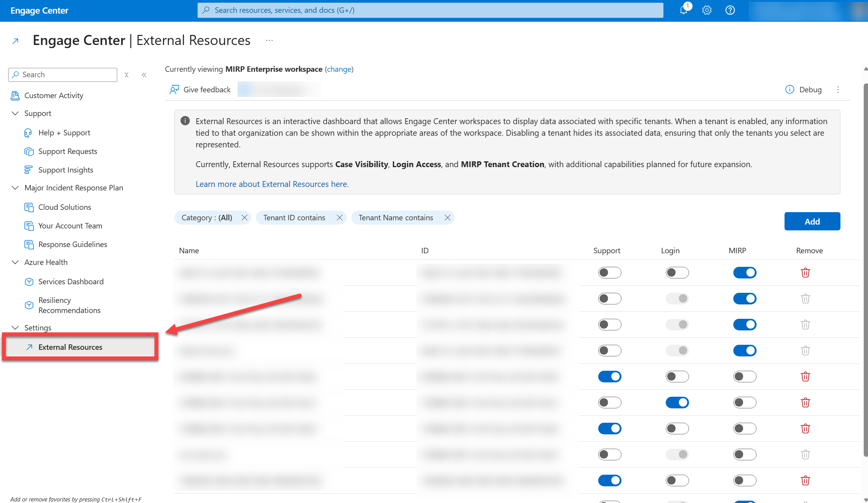Click the Support Insights icon

28,170
